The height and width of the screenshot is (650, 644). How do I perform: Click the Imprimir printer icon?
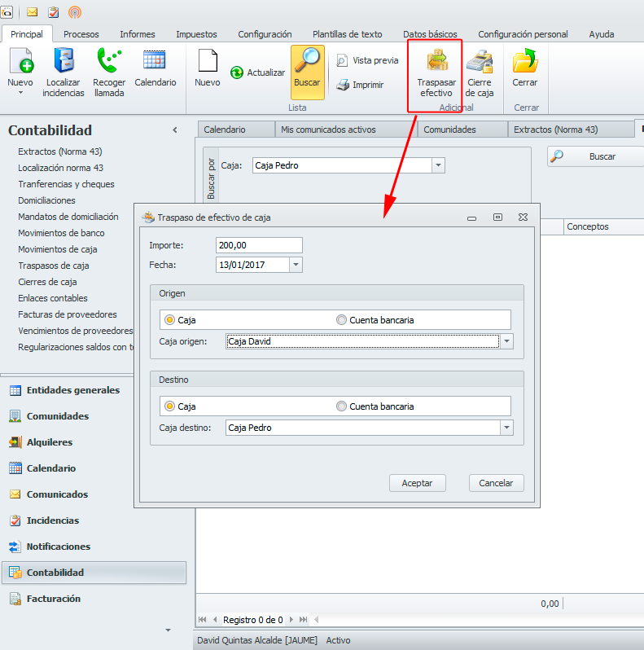[344, 85]
